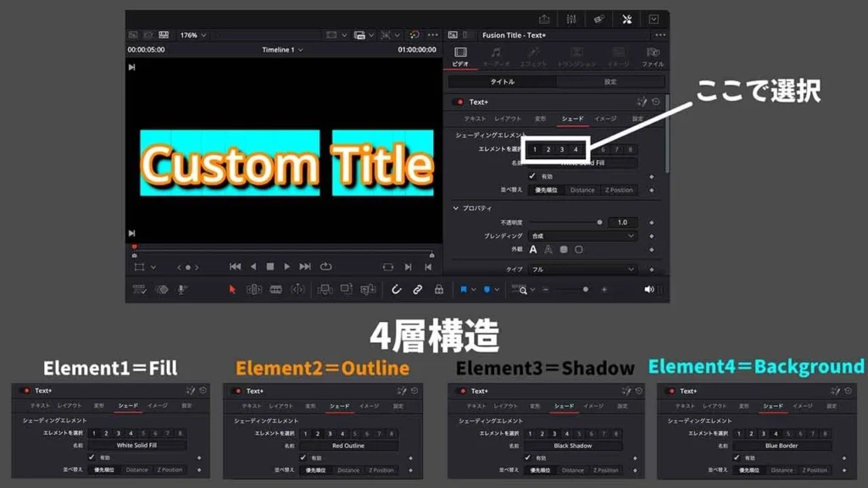This screenshot has height=488, width=868.
Task: Switch to the イメージ tab in Text+
Action: click(x=604, y=119)
